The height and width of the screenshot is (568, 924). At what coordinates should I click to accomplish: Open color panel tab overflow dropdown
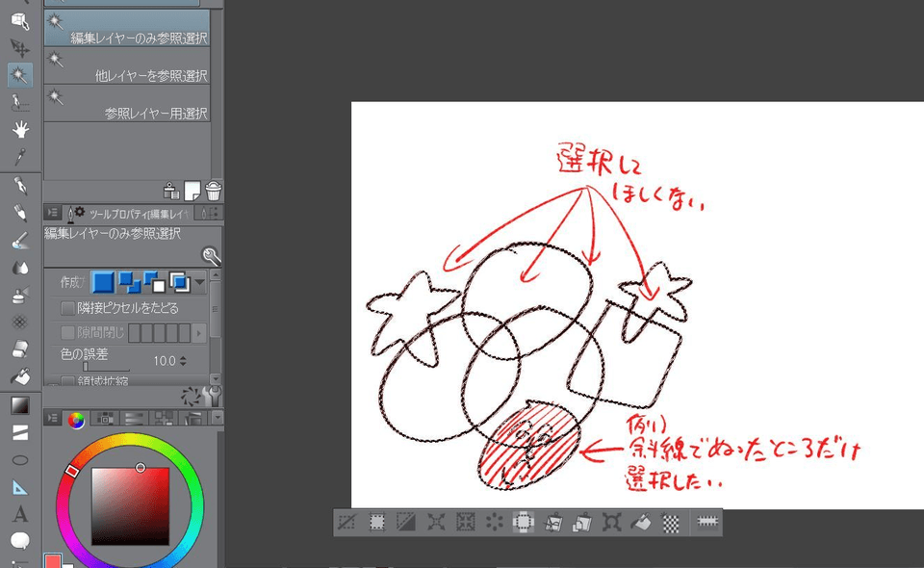coord(218,419)
